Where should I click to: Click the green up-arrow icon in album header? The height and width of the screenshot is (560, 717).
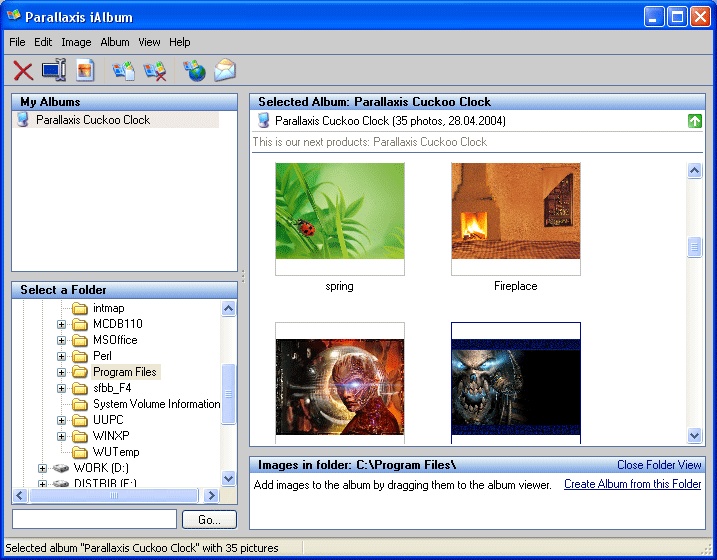695,121
